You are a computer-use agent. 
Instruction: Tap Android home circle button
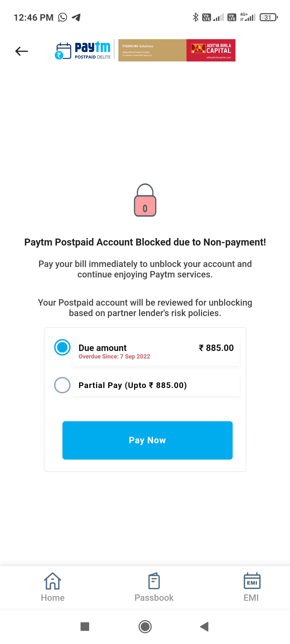(x=145, y=627)
